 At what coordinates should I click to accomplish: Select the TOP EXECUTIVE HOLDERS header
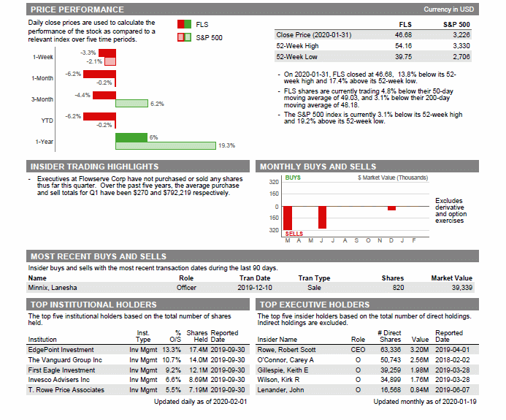(367, 305)
